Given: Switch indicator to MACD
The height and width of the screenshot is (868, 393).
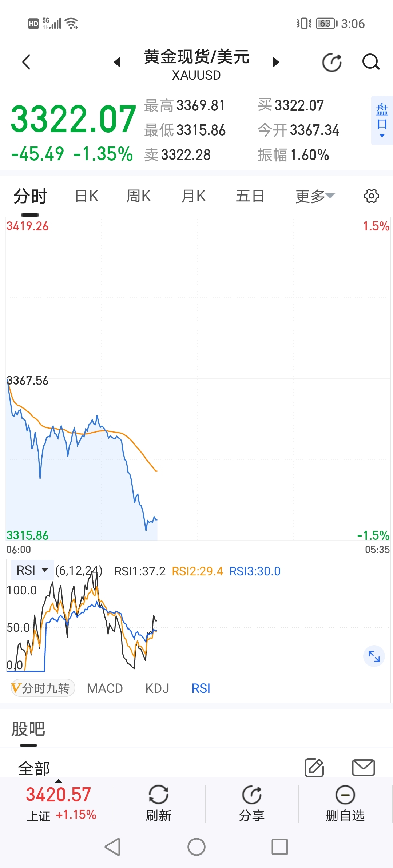Looking at the screenshot, I should pos(105,688).
